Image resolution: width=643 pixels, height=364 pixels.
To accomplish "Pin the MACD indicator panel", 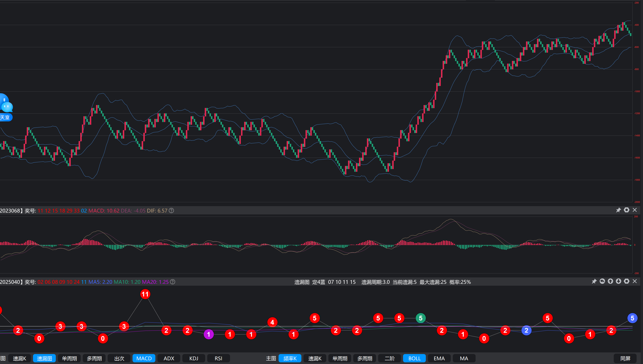I will coord(619,210).
